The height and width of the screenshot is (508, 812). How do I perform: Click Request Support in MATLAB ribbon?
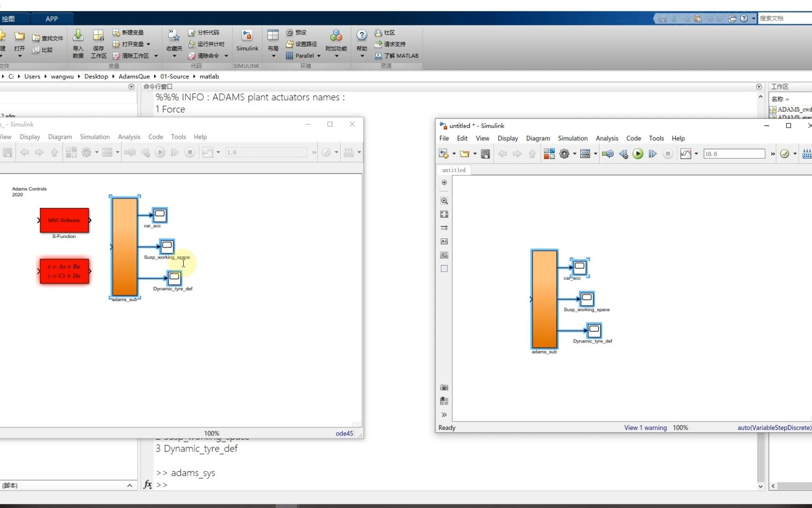(x=390, y=44)
